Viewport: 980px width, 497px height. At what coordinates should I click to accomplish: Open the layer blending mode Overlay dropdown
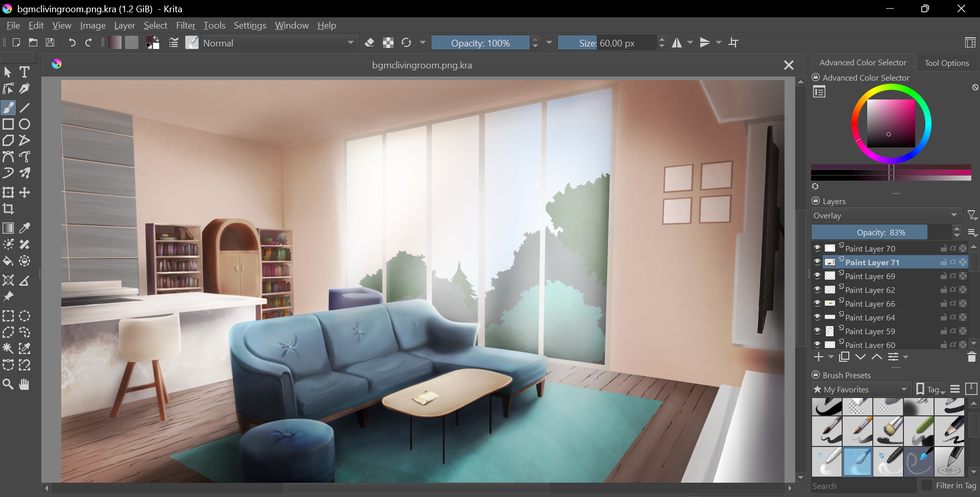[x=886, y=215]
